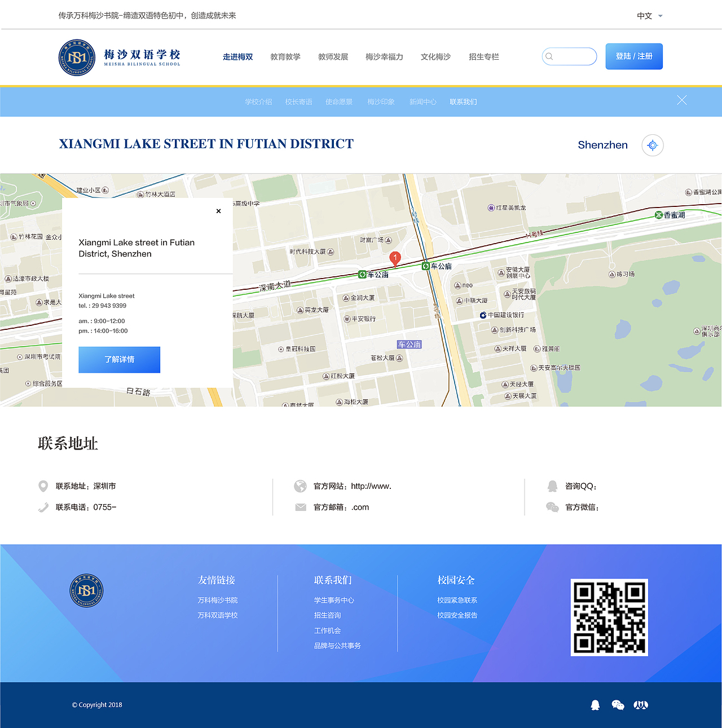Click the search magnifier icon
Image resolution: width=722 pixels, height=728 pixels.
[x=549, y=56]
